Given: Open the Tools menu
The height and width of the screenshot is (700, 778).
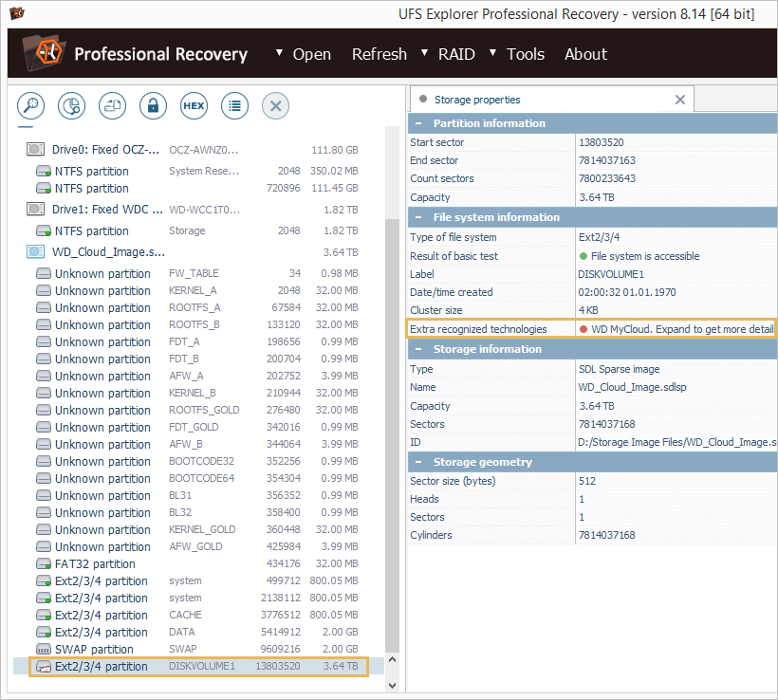Looking at the screenshot, I should click(x=525, y=54).
